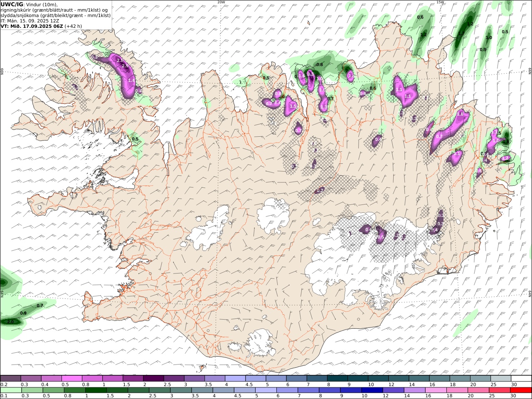Select the 7–8 periwinkle swatch, lower scale

pos(308,390)
